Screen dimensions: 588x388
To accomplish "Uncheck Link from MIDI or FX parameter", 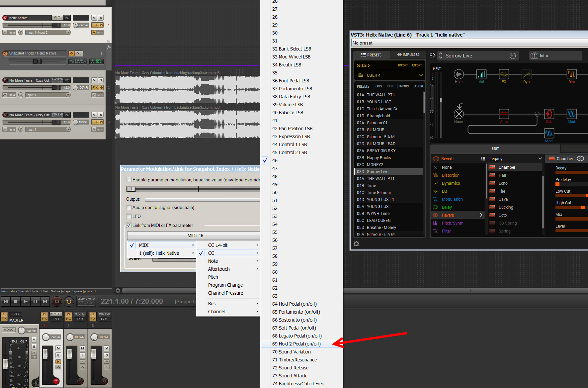I will pyautogui.click(x=129, y=225).
